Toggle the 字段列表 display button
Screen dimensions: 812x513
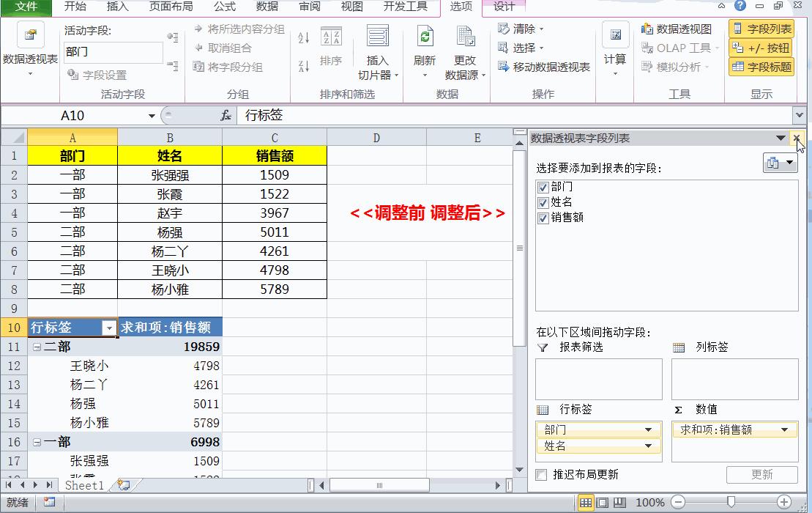(x=764, y=28)
